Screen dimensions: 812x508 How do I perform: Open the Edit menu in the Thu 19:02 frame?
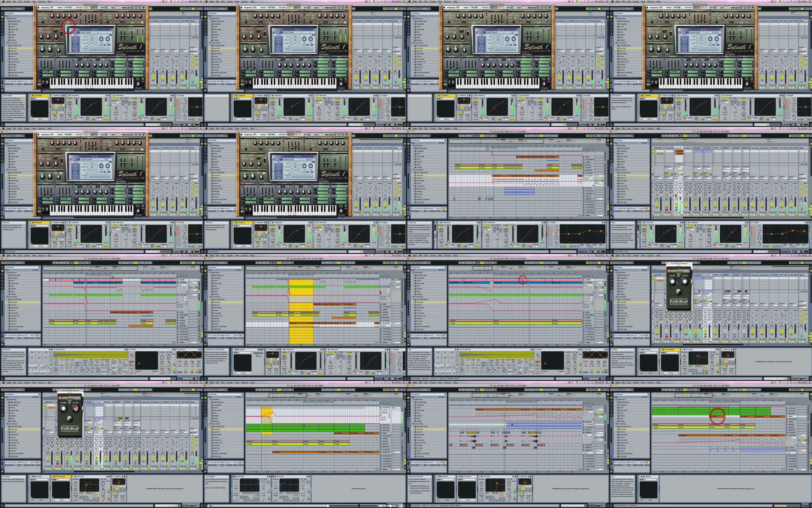[223, 382]
